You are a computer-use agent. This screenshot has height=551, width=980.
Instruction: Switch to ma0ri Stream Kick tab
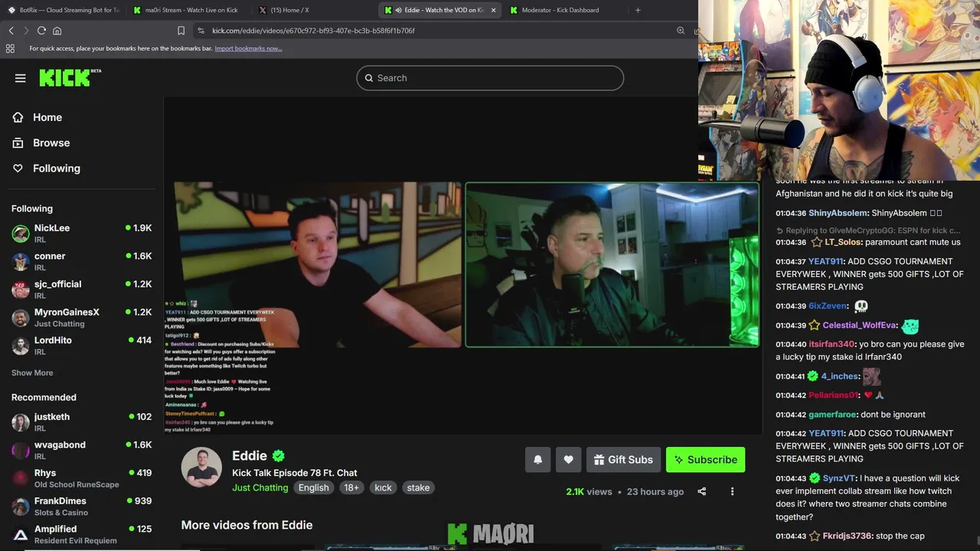coord(188,10)
